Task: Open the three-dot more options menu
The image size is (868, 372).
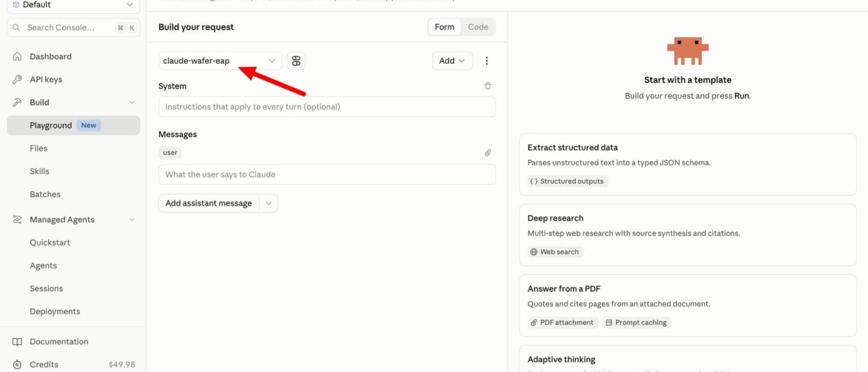Action: [487, 61]
